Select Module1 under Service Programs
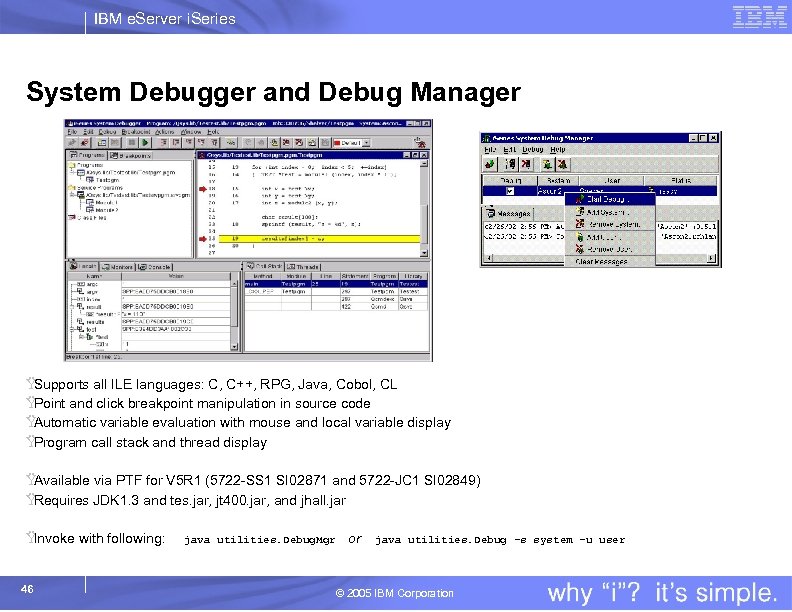 [x=102, y=202]
